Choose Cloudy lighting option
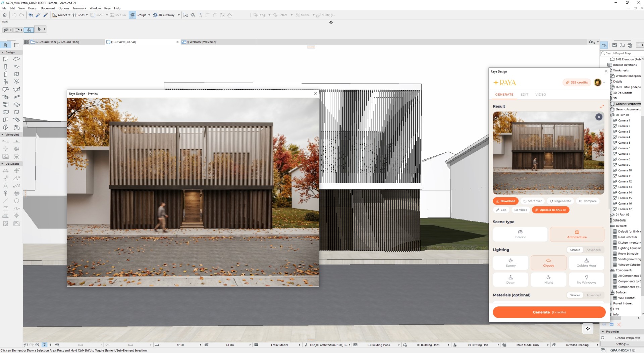The height and width of the screenshot is (353, 644). point(548,263)
